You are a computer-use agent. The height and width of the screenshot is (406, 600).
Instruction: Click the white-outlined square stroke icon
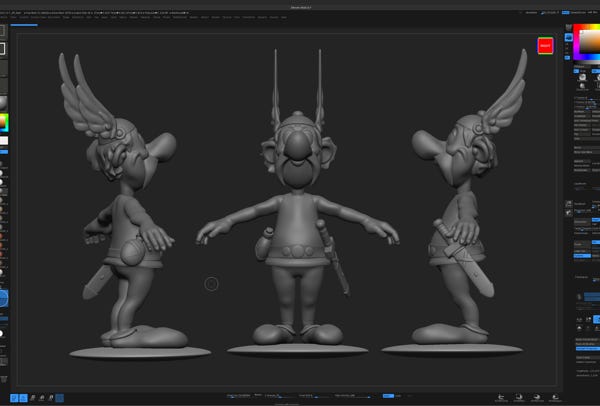click(3, 49)
